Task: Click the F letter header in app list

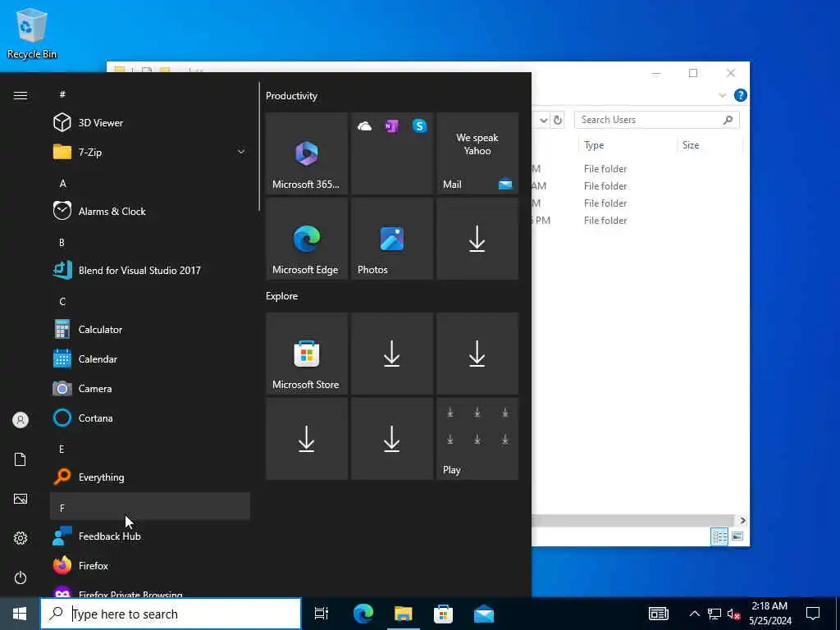Action: 150,506
